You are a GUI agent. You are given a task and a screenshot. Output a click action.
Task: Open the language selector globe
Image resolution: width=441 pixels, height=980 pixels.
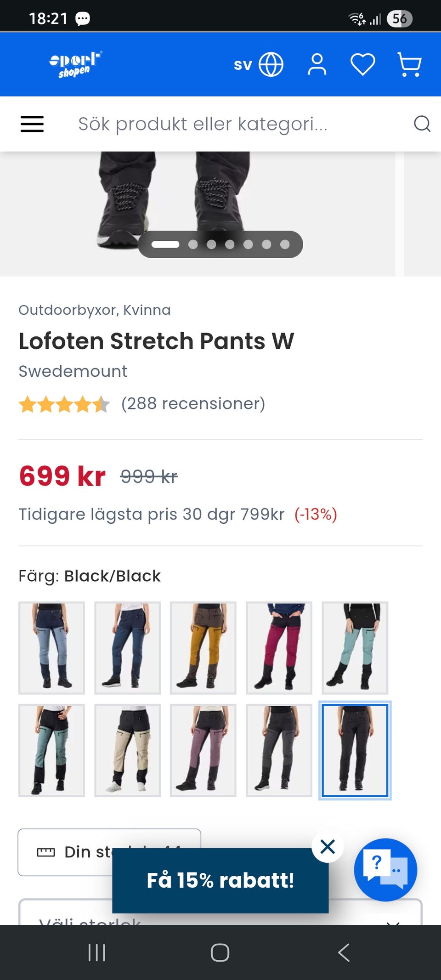point(271,64)
